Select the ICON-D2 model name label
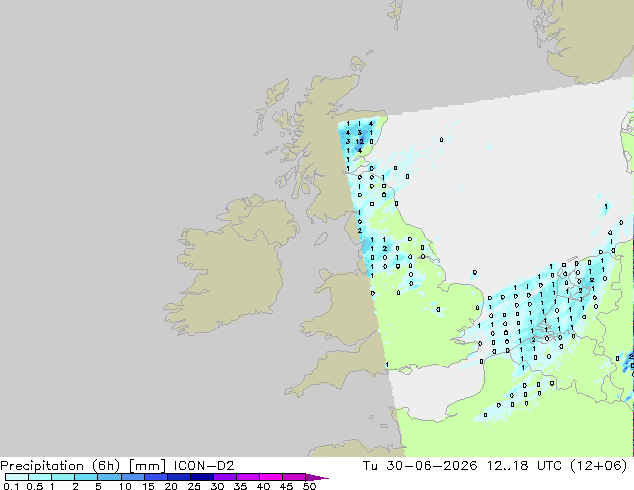The image size is (634, 490). [204, 465]
